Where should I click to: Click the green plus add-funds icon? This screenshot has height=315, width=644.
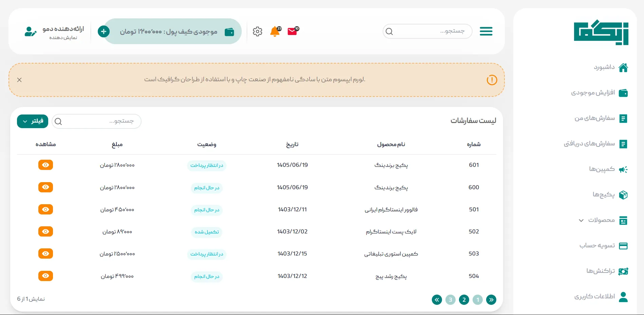[104, 32]
